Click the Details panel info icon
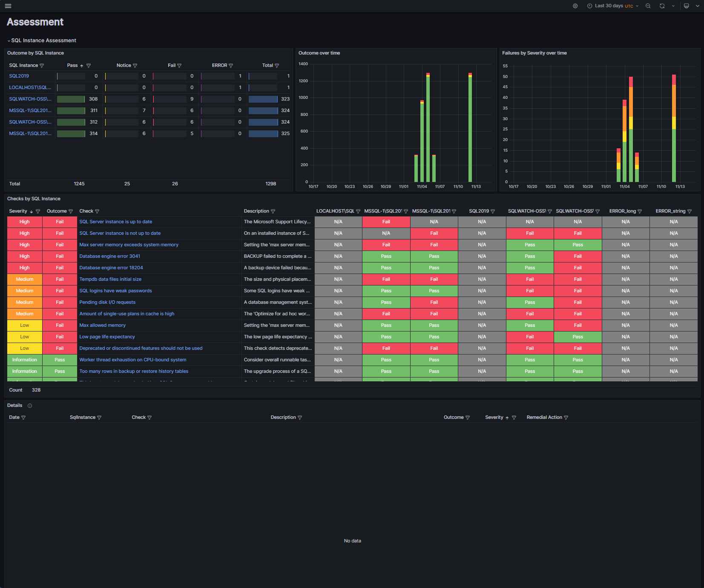This screenshot has height=588, width=704. pos(30,406)
